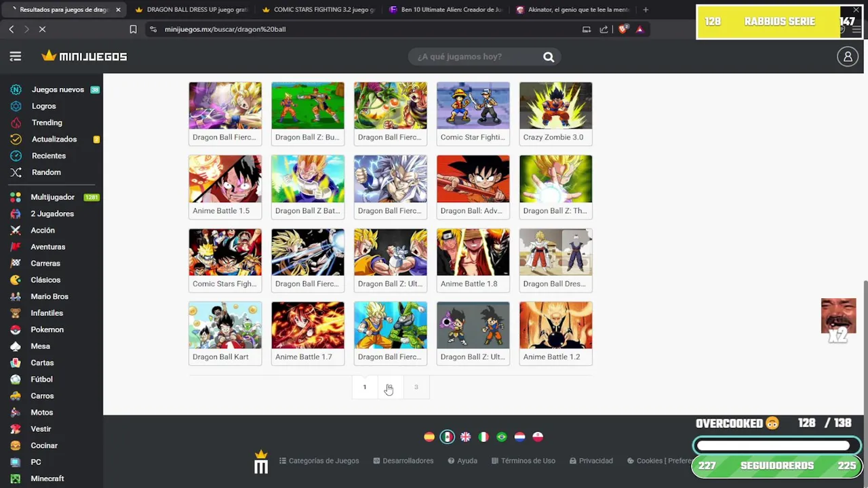
Task: Open the hamburger menu beside Minijuegos logo
Action: (x=16, y=57)
